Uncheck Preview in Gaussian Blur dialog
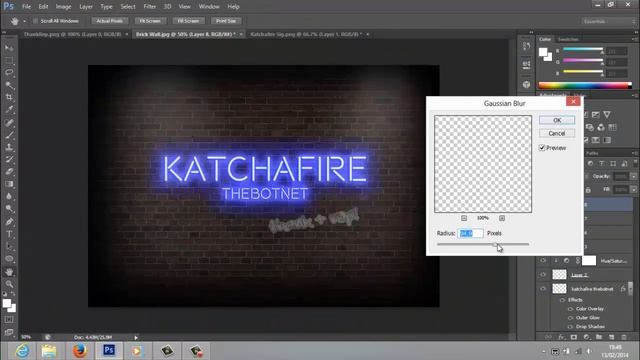Image resolution: width=640 pixels, height=360 pixels. pyautogui.click(x=542, y=148)
